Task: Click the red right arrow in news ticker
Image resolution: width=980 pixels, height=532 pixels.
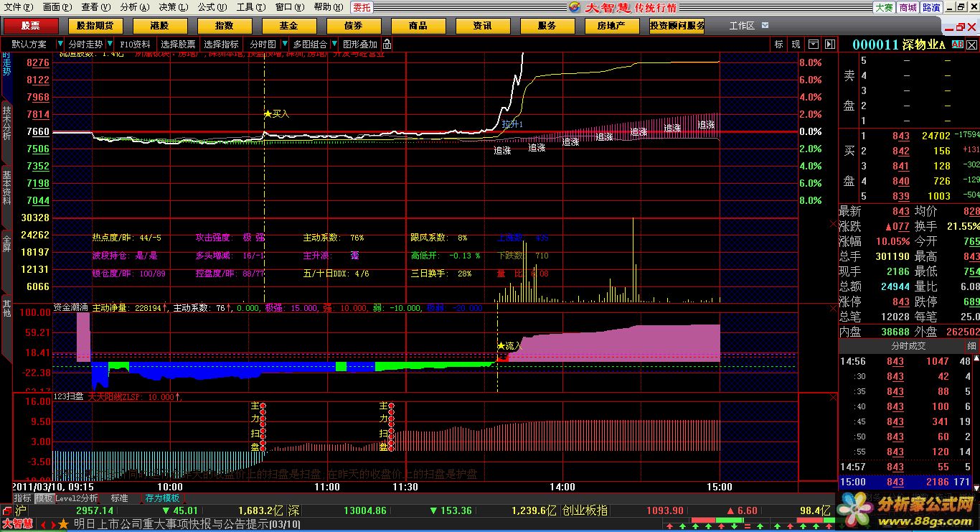Action: 52,525
